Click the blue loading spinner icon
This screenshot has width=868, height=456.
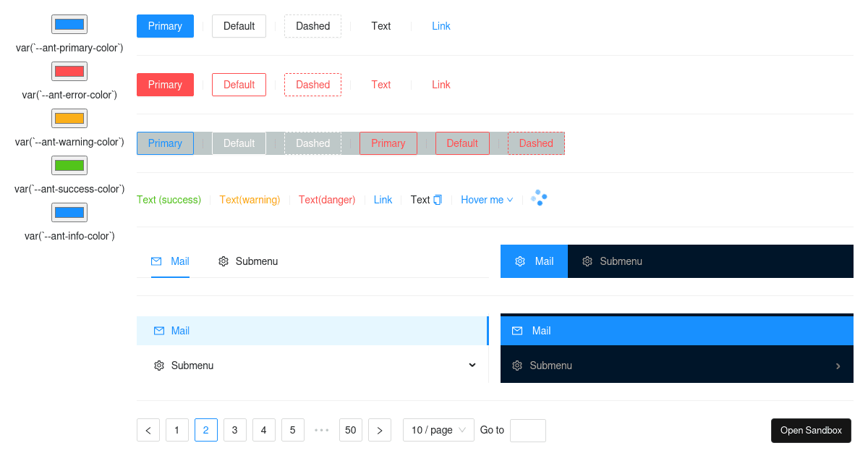(538, 197)
